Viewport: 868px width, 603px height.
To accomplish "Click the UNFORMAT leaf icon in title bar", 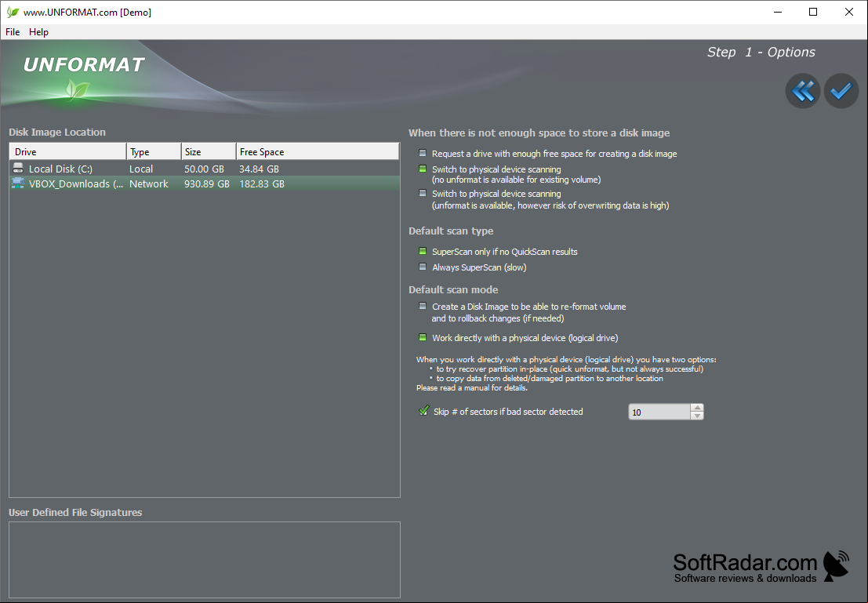I will (x=13, y=13).
